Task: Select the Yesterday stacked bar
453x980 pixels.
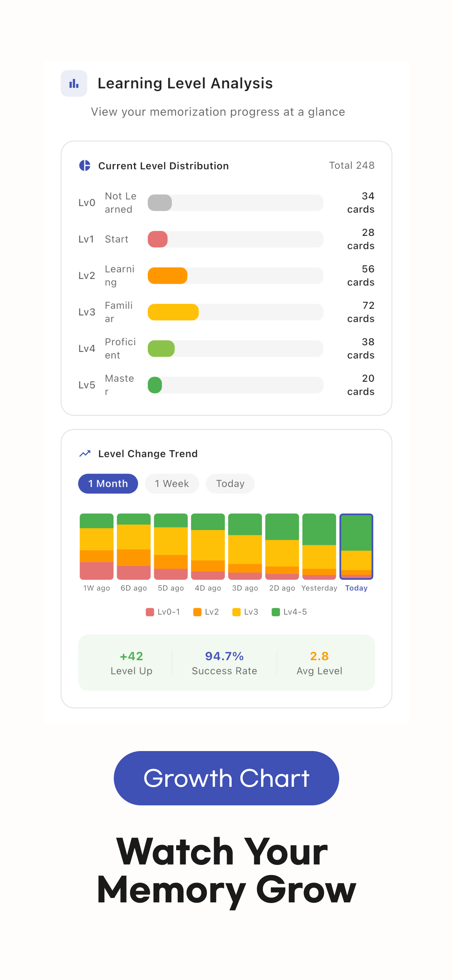Action: coord(320,547)
